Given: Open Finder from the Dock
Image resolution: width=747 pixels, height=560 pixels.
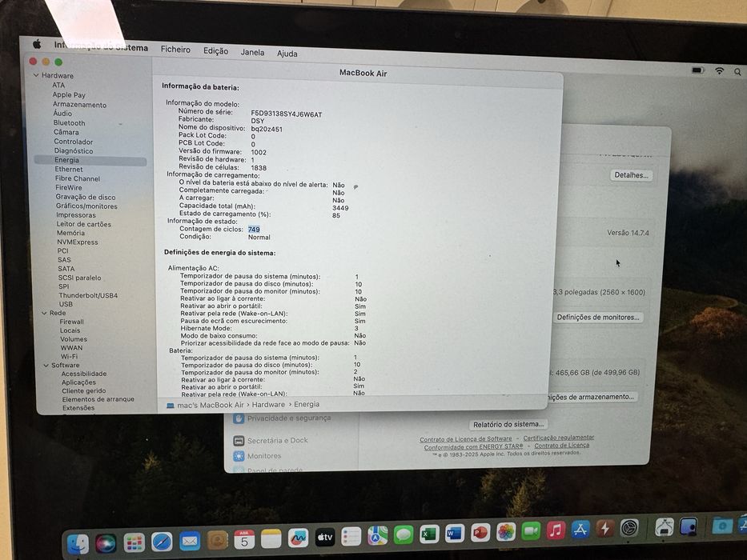Looking at the screenshot, I should [x=78, y=544].
